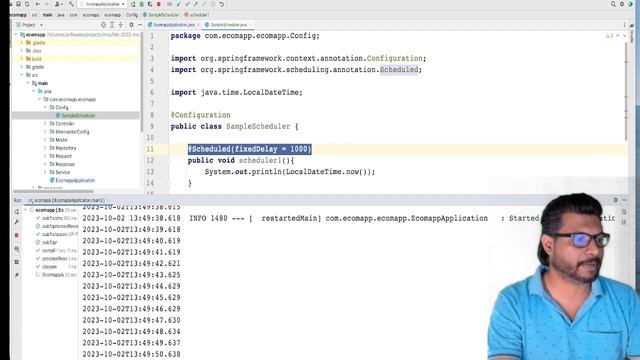
Task: Click the Synchronize/reload icon in the top toolbar
Action: point(27,4)
